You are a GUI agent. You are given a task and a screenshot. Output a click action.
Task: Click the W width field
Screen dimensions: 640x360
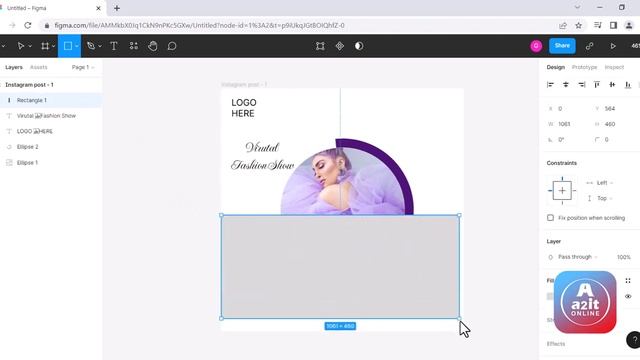point(567,124)
